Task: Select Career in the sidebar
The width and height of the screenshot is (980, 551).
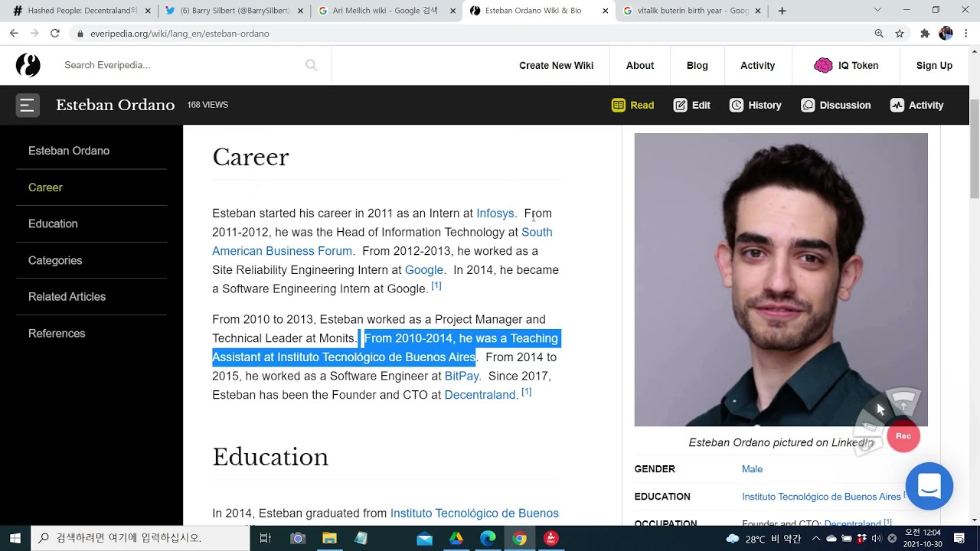Action: point(45,187)
